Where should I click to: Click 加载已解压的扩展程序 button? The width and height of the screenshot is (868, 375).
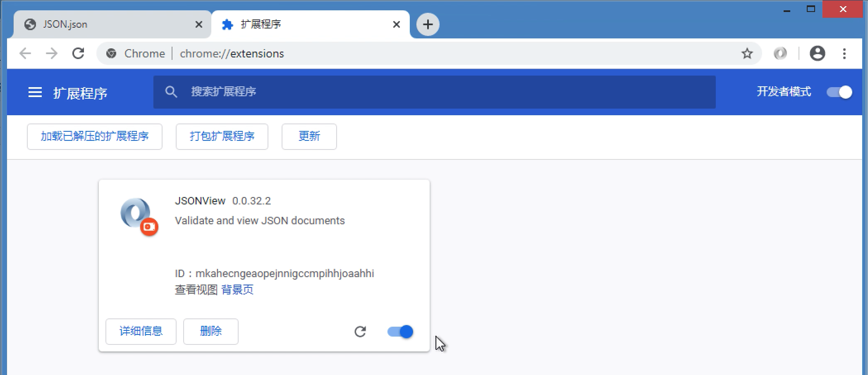tap(95, 136)
